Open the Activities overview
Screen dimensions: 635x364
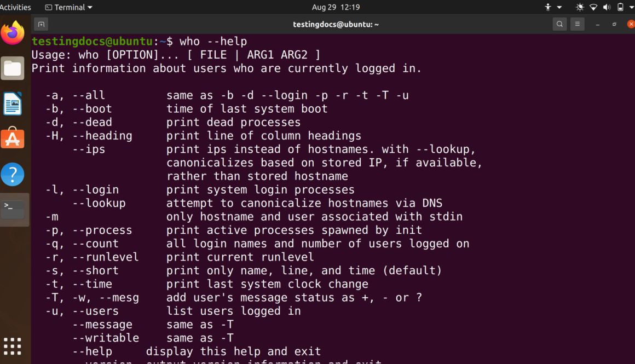coord(15,7)
